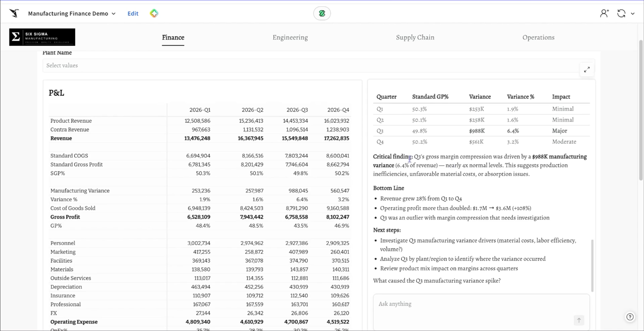The width and height of the screenshot is (644, 331).
Task: Click the Moderate impact cell
Action: pyautogui.click(x=564, y=142)
